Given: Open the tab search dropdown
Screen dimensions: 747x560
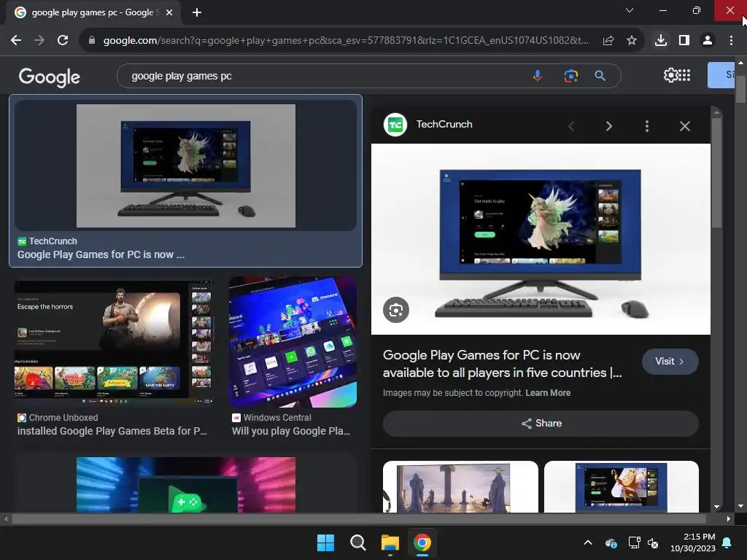Looking at the screenshot, I should pos(630,10).
